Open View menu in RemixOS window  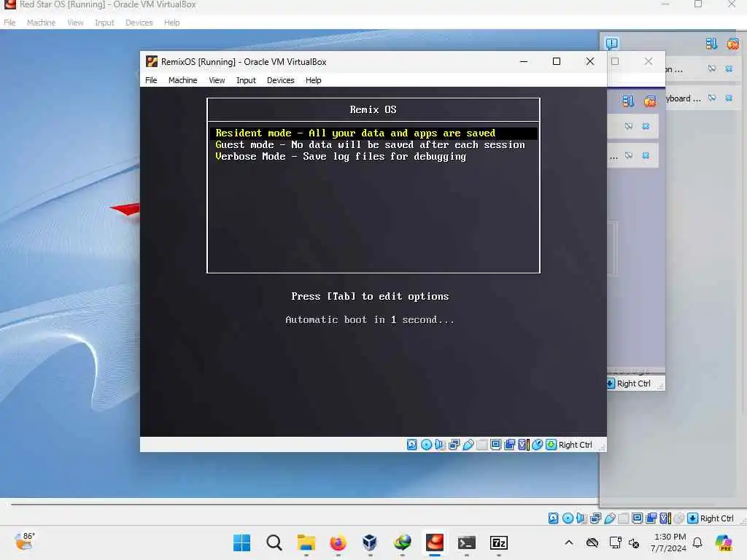coord(217,80)
